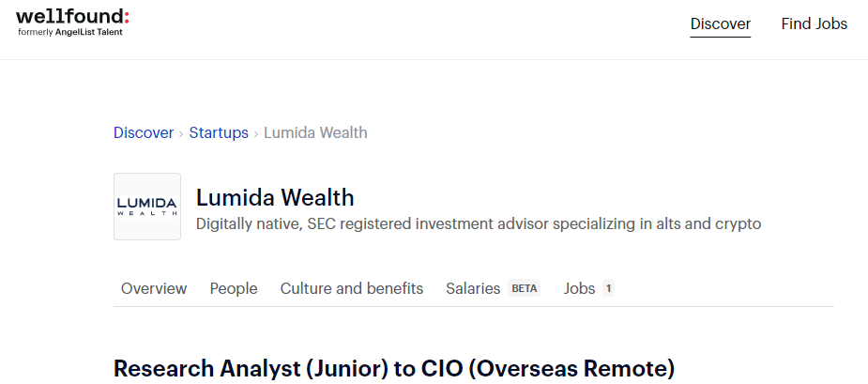Screen dimensions: 868x384
Task: Click the Lumida Wealth company name heading
Action: 275,197
